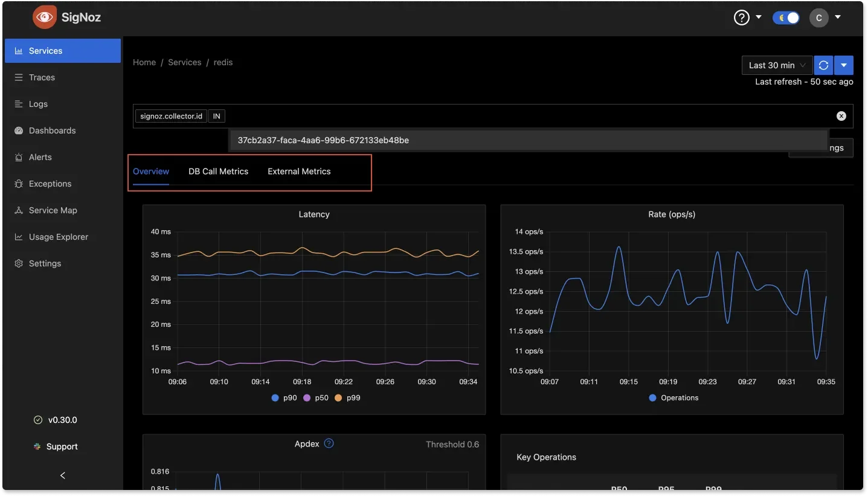Click the Threshold 0.6 label
The height and width of the screenshot is (496, 868).
click(x=452, y=445)
